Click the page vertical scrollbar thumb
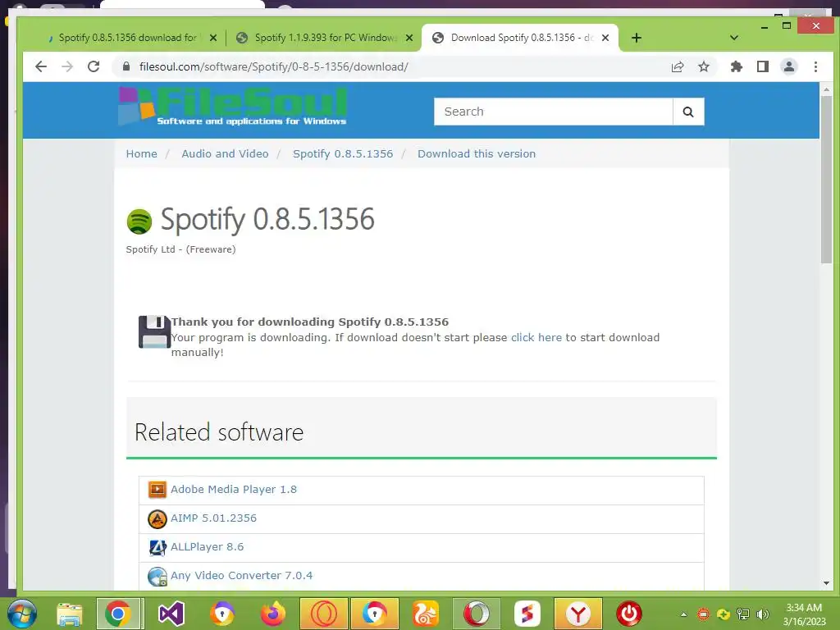This screenshot has width=840, height=630. coord(826,180)
